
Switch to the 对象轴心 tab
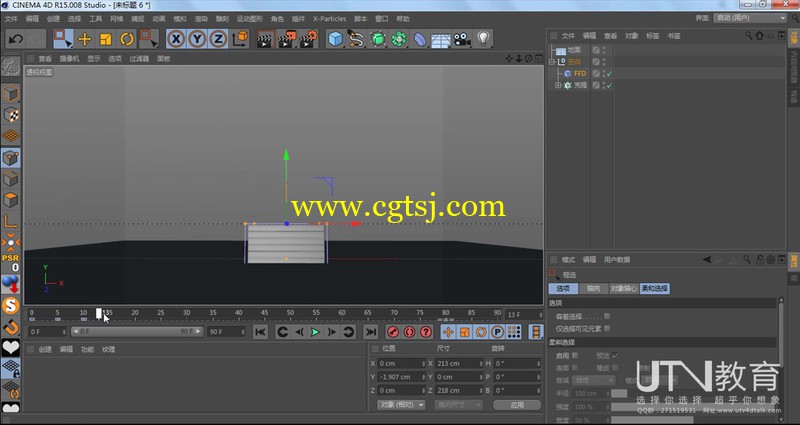click(x=624, y=288)
